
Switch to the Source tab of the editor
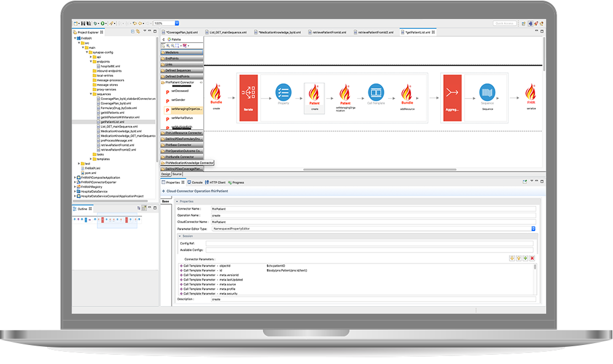pos(177,174)
